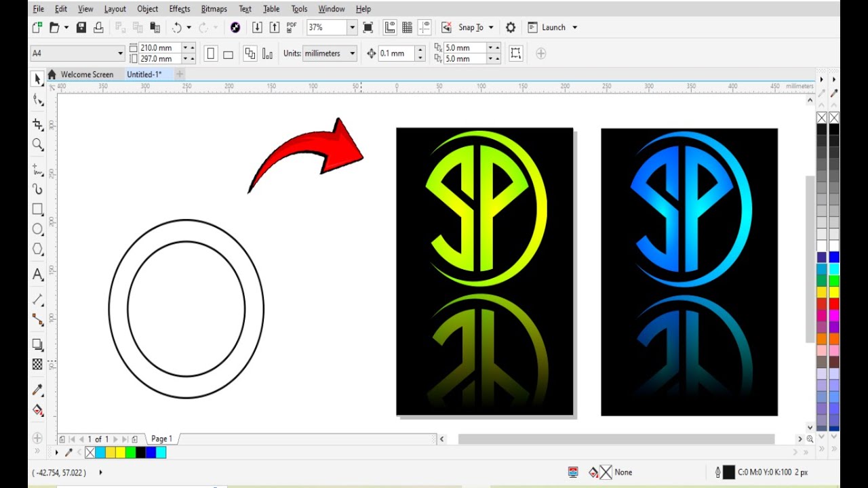The image size is (868, 488).
Task: Select the Drop Shadow tool
Action: [38, 345]
